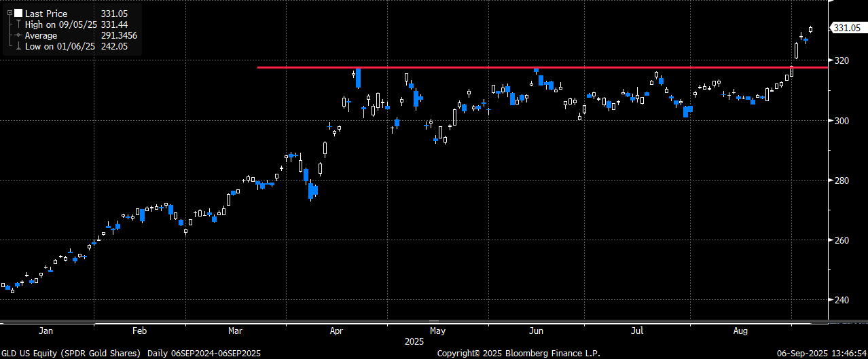
Task: Click the Jan label on date axis
Action: (46, 331)
